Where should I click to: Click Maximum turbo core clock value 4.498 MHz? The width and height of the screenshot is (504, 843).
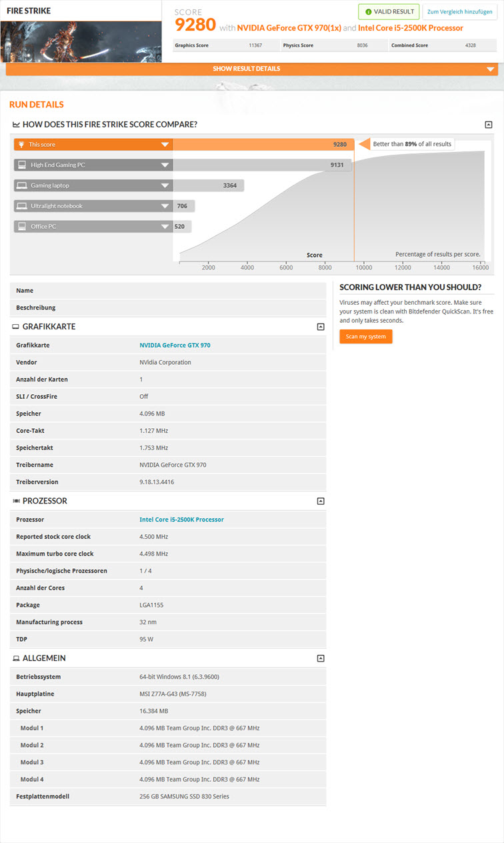coord(154,554)
